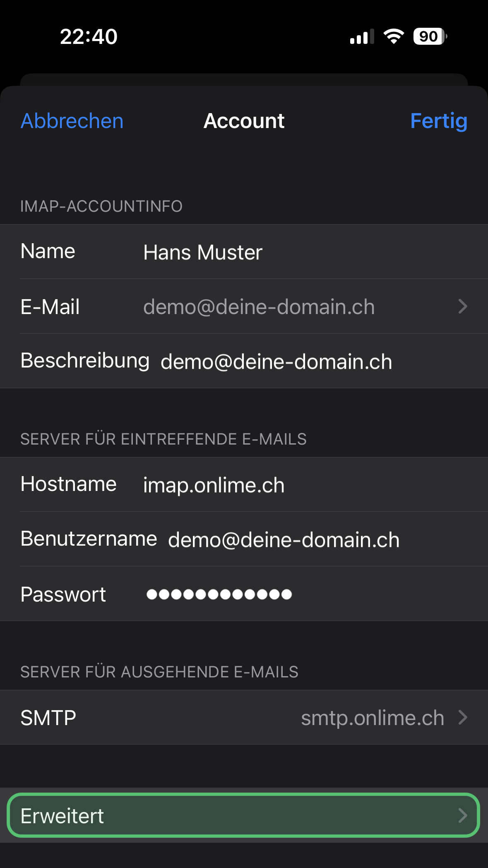Open the SMTP outgoing server row

coord(244,717)
